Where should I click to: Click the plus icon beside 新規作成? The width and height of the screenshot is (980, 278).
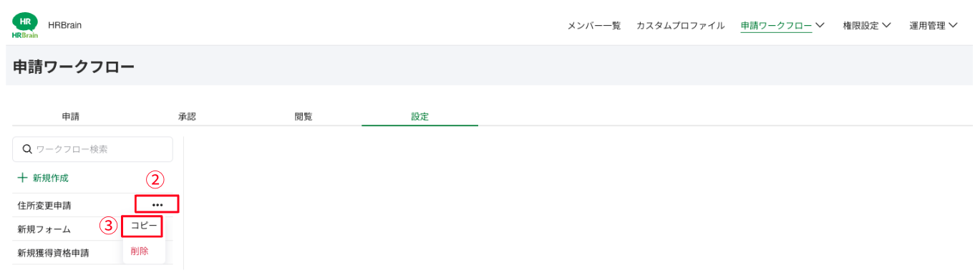[22, 178]
